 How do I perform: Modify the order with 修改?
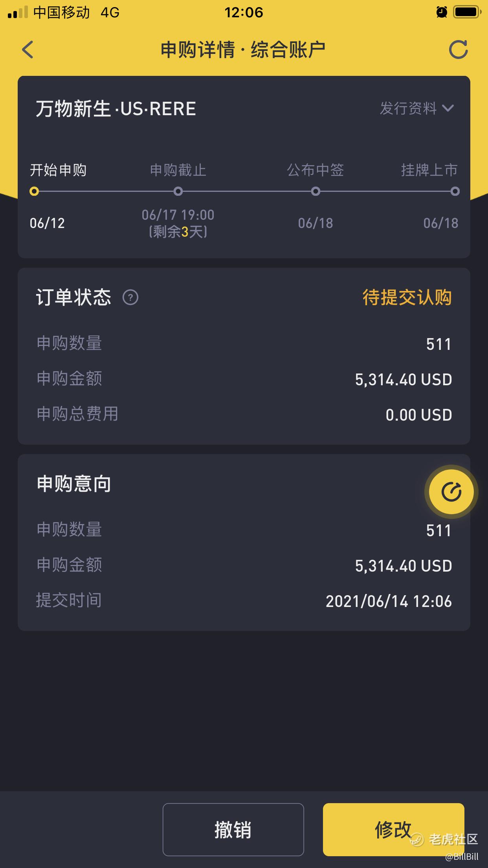[x=393, y=829]
